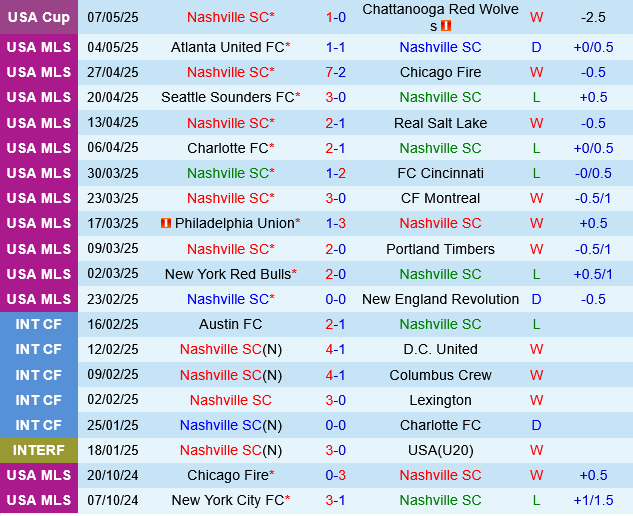
Task: Select the Lexington team name
Action: pyautogui.click(x=440, y=400)
